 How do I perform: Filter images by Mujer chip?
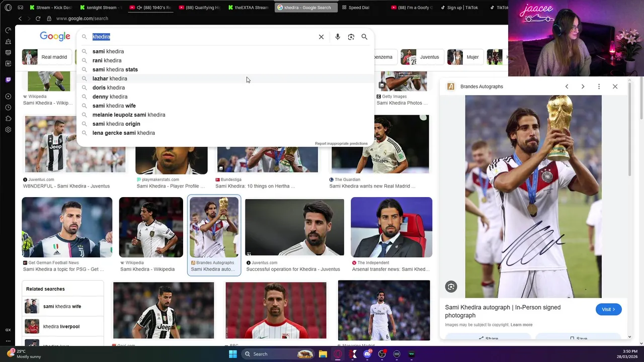click(x=464, y=57)
